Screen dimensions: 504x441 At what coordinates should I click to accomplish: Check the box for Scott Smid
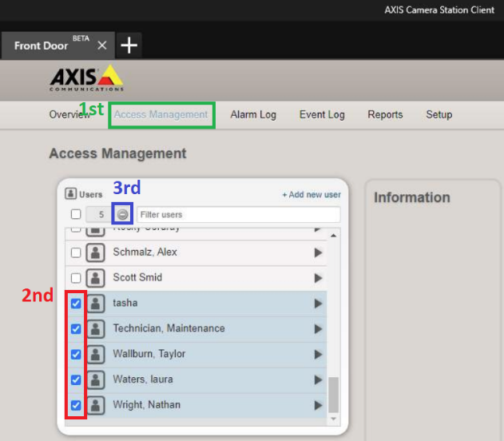[76, 278]
